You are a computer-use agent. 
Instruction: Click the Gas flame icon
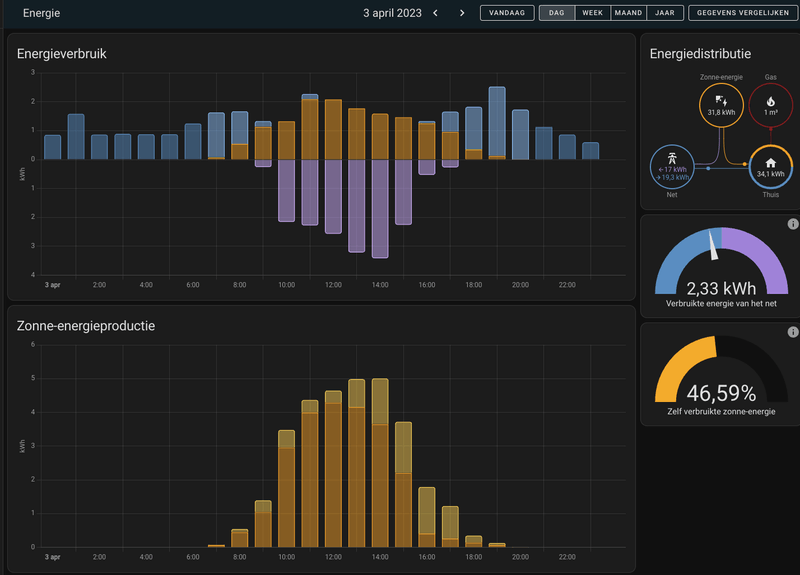pos(770,102)
